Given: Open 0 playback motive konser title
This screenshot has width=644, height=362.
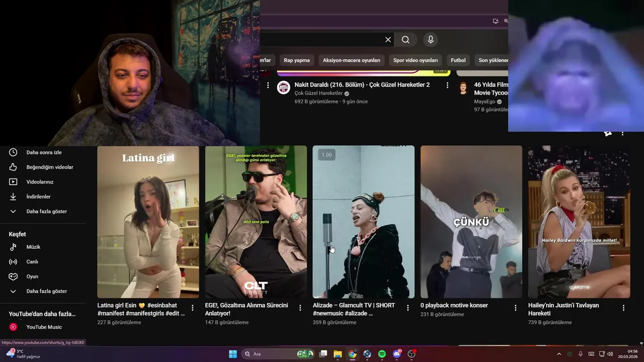Looking at the screenshot, I should [x=454, y=305].
